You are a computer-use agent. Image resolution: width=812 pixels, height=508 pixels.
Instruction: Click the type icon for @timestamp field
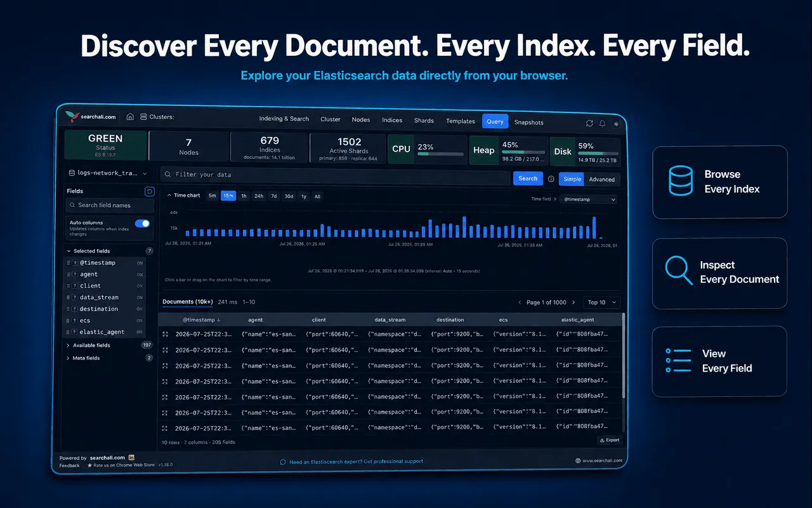75,263
